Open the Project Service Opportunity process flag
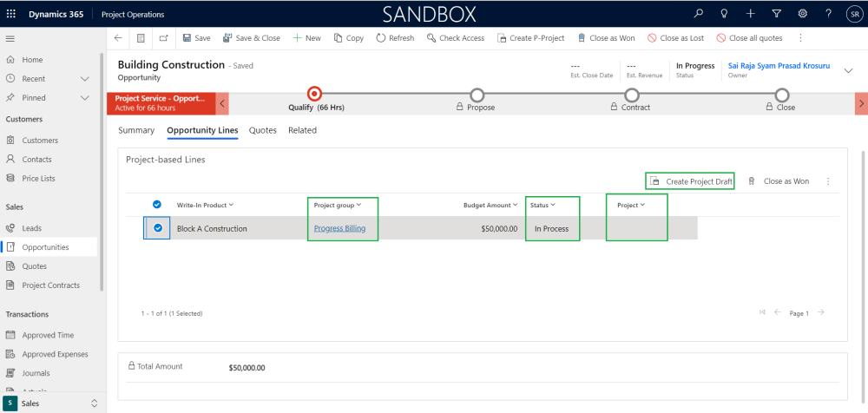Screen dimensions: 868x413 pos(161,103)
